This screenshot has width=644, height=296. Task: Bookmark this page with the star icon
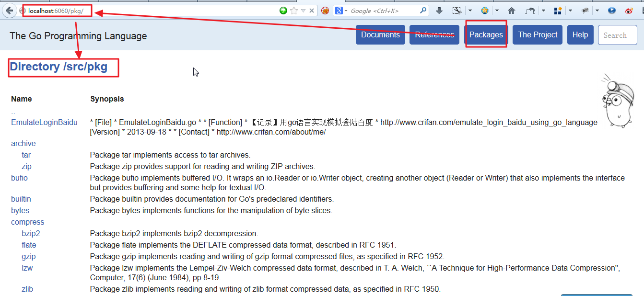click(294, 11)
